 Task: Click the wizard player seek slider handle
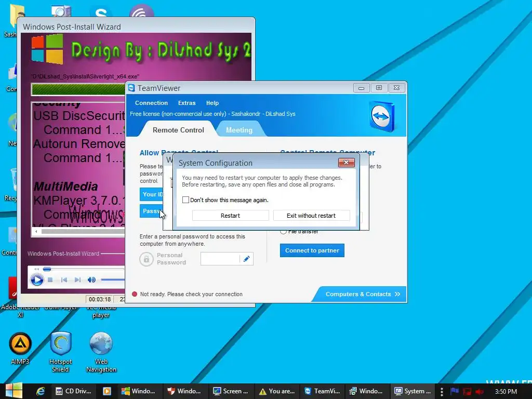coord(47,269)
